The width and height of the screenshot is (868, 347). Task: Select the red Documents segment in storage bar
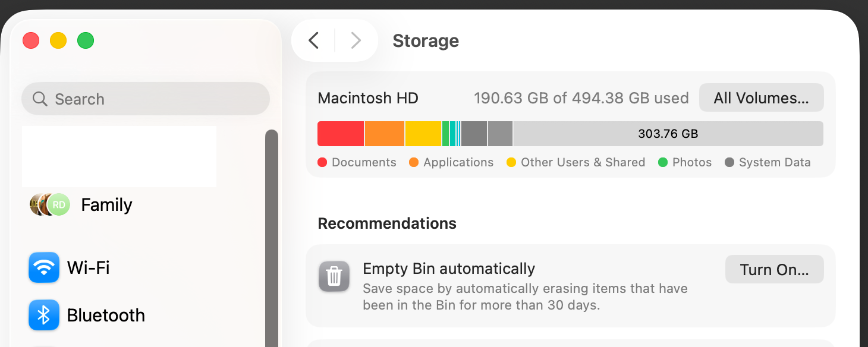tap(340, 134)
